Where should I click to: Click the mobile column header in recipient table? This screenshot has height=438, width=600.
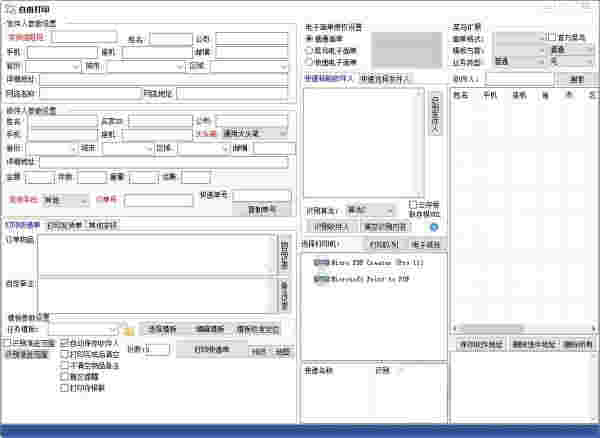tap(490, 96)
